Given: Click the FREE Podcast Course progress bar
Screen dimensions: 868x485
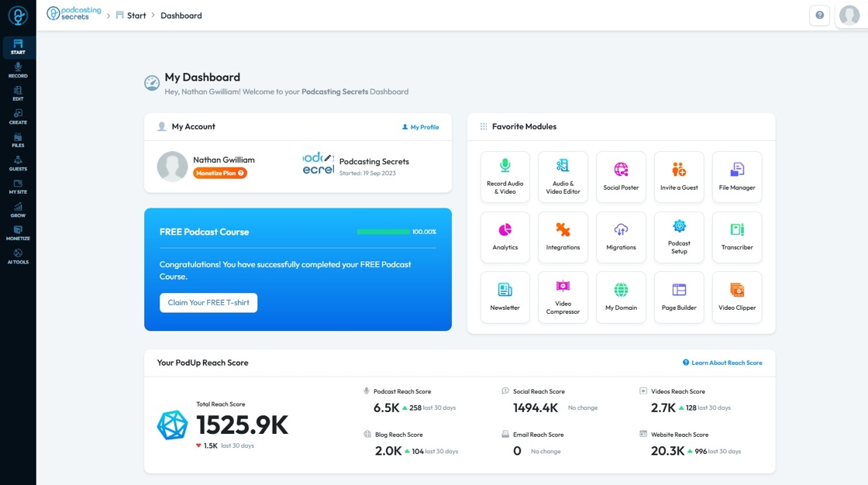Looking at the screenshot, I should pos(383,232).
